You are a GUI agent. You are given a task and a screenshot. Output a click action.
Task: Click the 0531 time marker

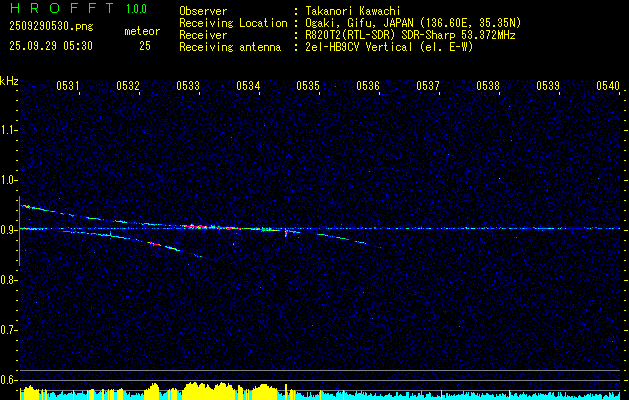(x=68, y=87)
